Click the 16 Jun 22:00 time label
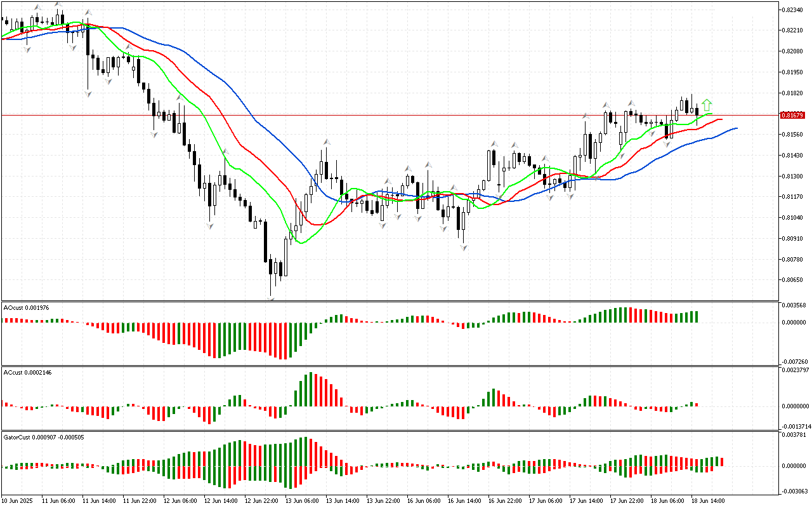Viewport: 812px width, 508px height. pyautogui.click(x=505, y=500)
